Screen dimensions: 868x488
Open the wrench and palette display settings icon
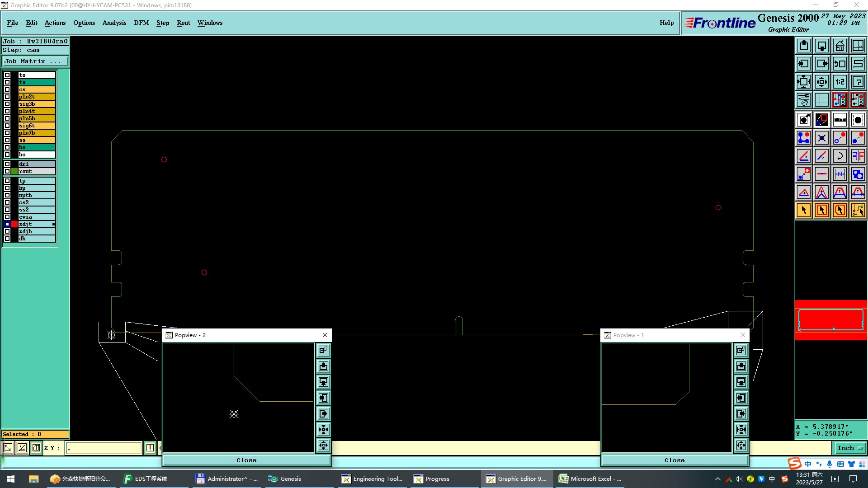click(x=804, y=100)
